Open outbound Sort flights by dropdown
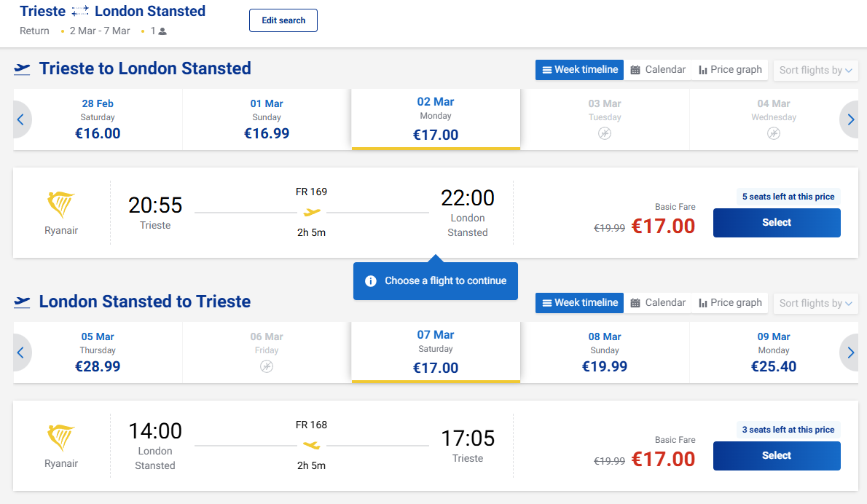The image size is (867, 504). 815,70
